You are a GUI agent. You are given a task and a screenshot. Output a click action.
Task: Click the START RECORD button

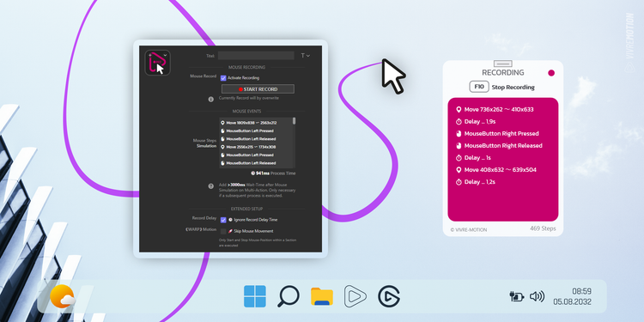(258, 89)
